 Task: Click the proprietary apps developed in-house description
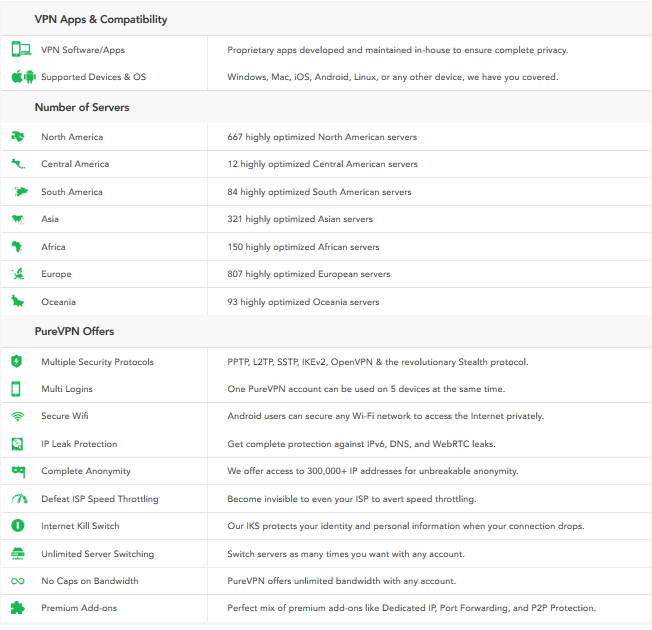click(x=398, y=50)
